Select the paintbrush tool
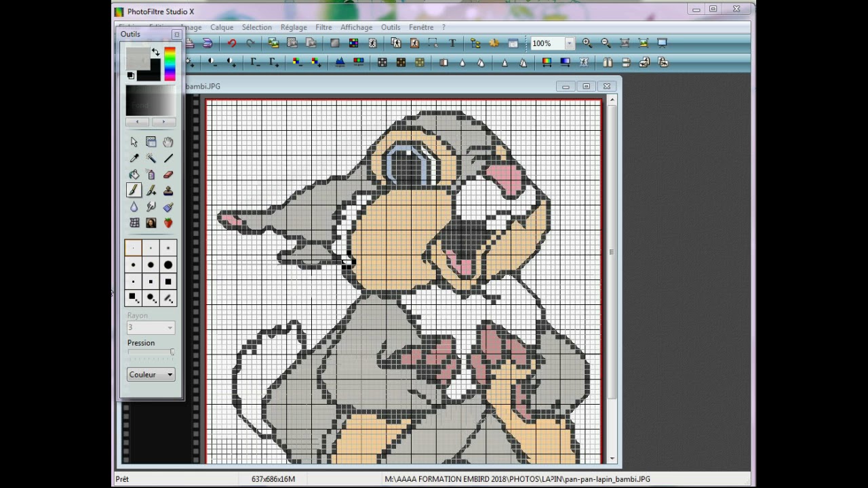The width and height of the screenshot is (868, 488). point(134,190)
